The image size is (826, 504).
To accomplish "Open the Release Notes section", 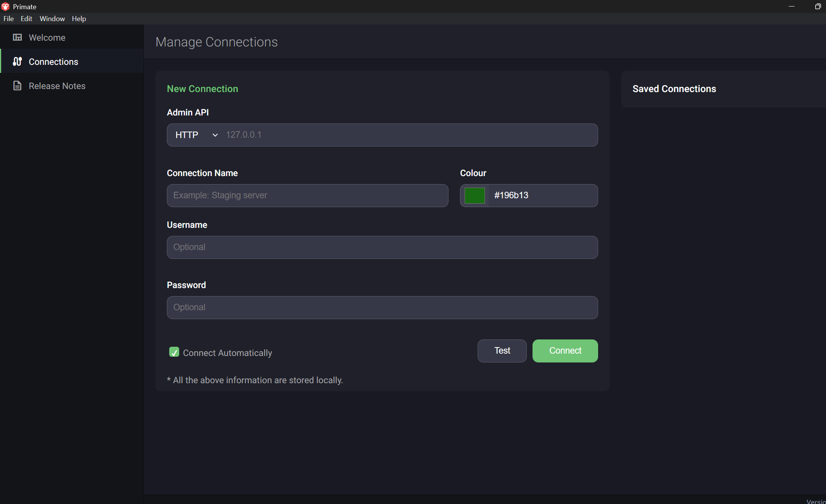I will [x=72, y=86].
